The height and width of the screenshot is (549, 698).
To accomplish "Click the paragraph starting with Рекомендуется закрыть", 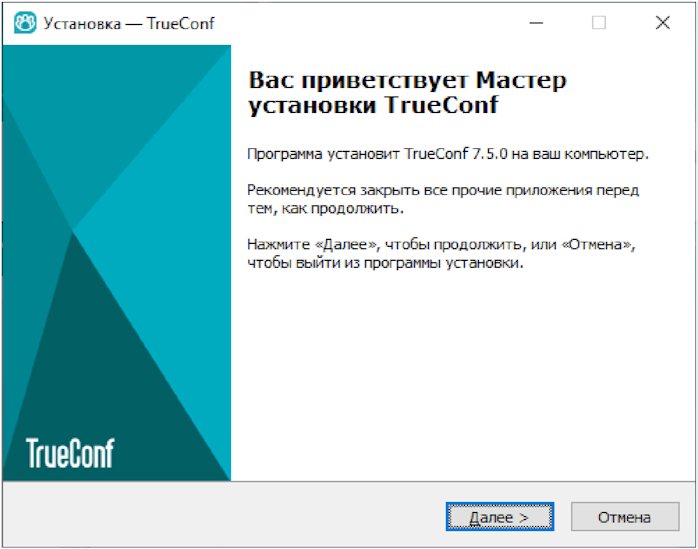I will click(x=443, y=199).
